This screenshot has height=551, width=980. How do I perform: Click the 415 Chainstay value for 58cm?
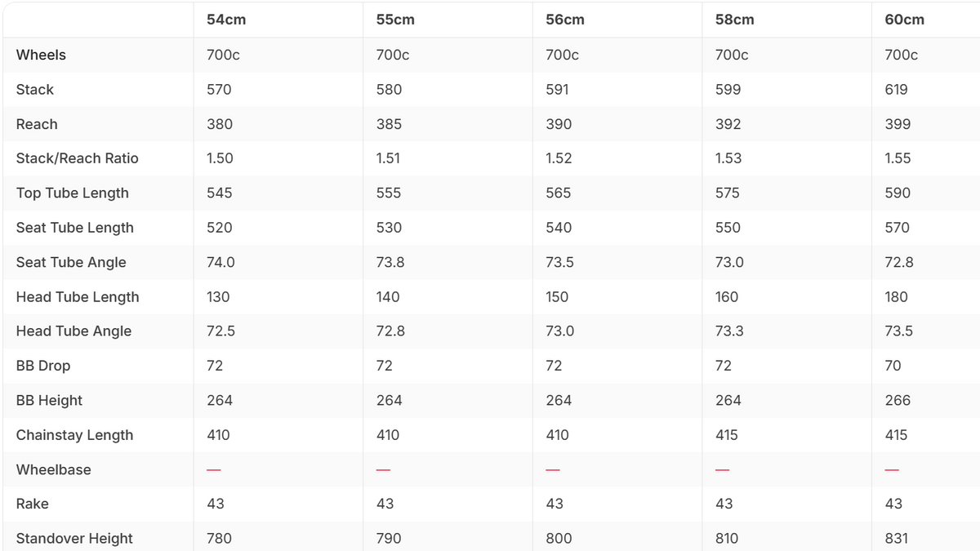click(x=727, y=435)
